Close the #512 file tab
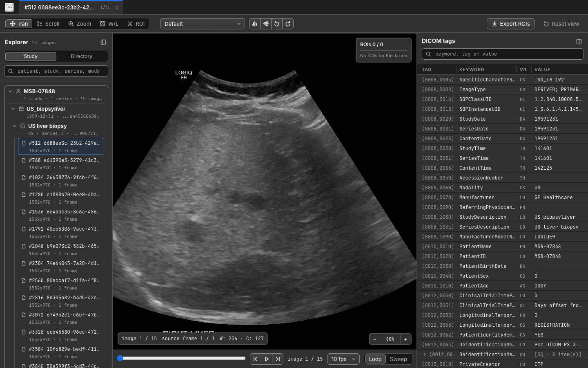Image resolution: width=588 pixels, height=368 pixels. tap(117, 7)
